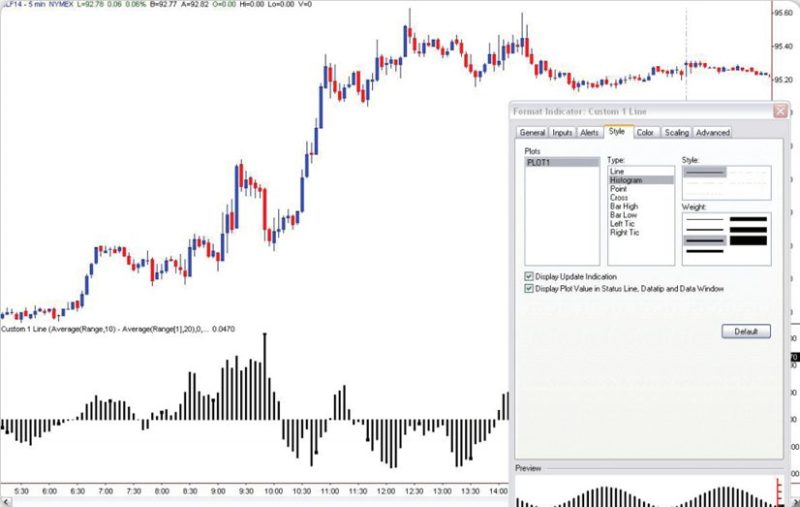Select PLOT1 in the Plots list
This screenshot has width=800, height=507.
[x=562, y=163]
